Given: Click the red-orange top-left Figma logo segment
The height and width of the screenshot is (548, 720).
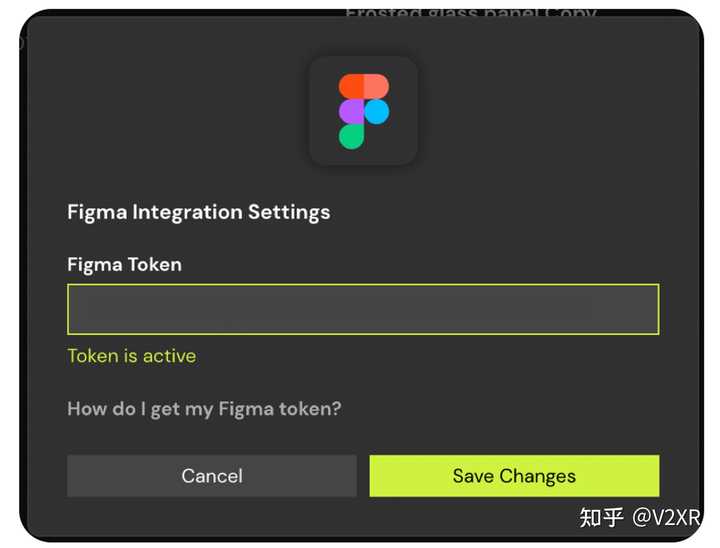Looking at the screenshot, I should pyautogui.click(x=351, y=86).
